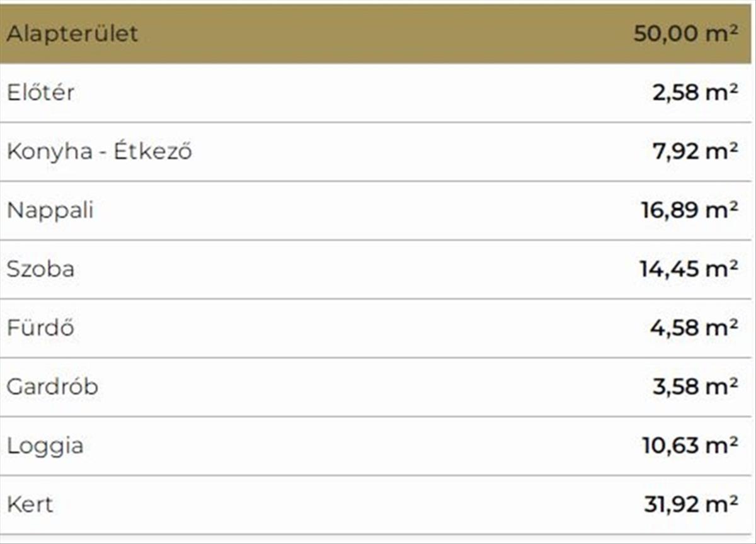Click the empty middle of Nappali row
The width and height of the screenshot is (756, 544).
(378, 210)
